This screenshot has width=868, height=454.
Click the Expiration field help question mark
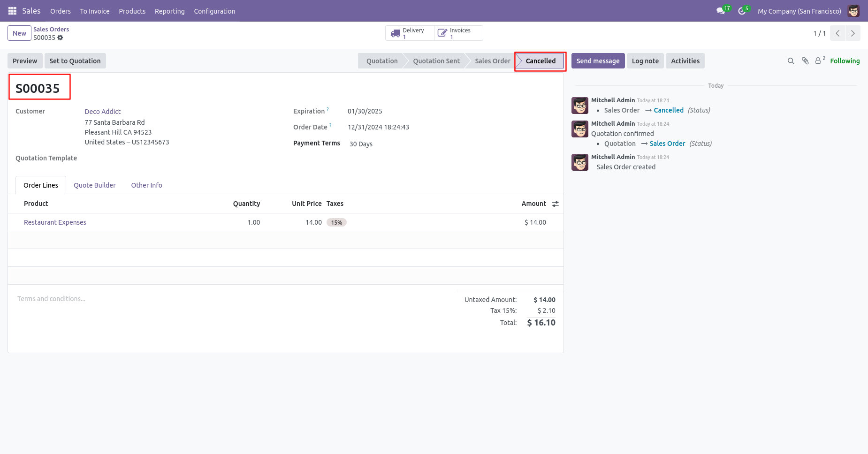328,109
